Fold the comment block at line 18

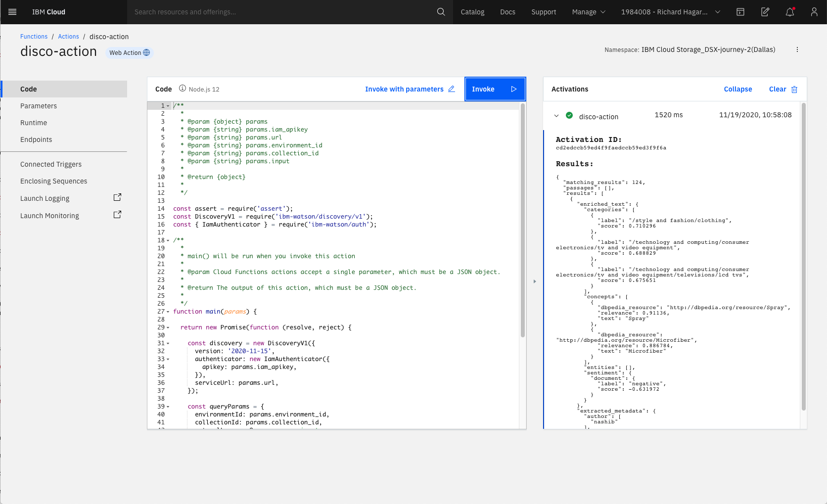click(x=168, y=240)
